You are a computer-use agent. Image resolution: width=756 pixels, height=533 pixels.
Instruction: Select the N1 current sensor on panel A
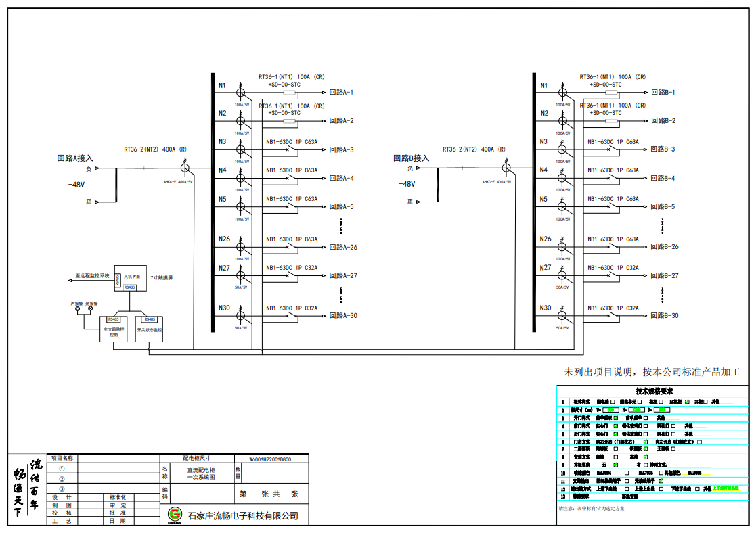[240, 92]
